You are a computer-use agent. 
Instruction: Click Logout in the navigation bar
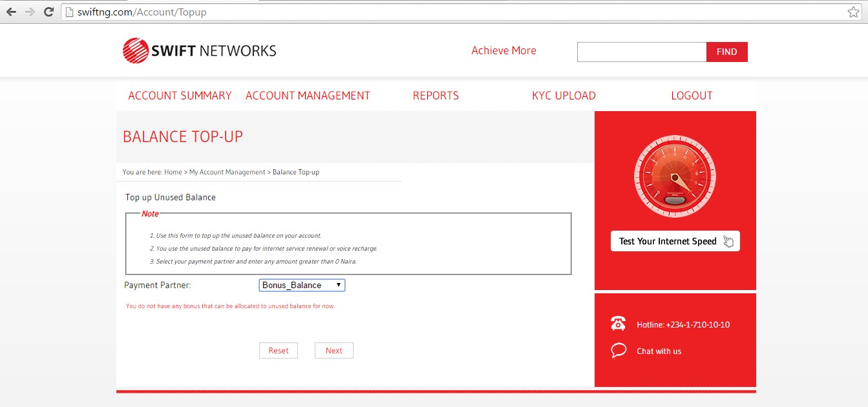pyautogui.click(x=692, y=95)
